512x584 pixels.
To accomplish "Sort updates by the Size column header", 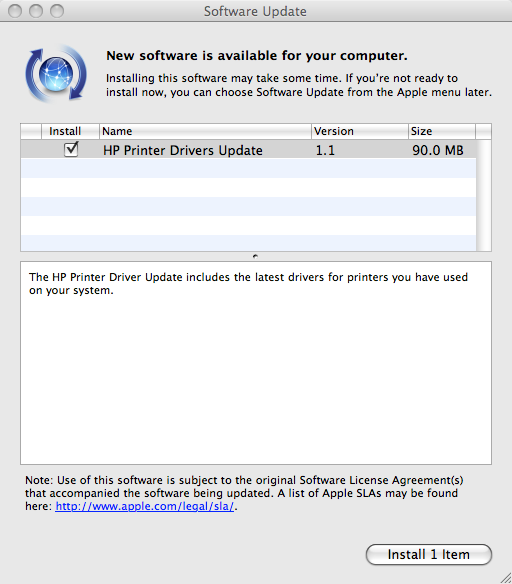I will tap(442, 131).
